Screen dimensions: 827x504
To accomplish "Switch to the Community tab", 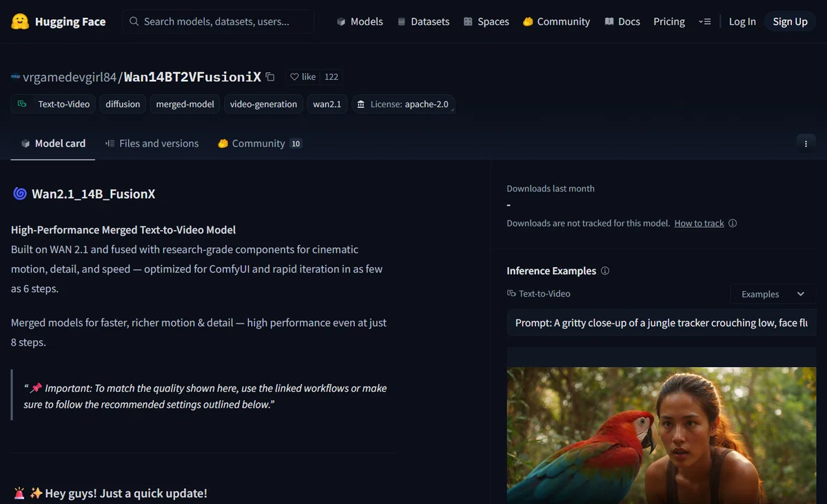I will 259,143.
